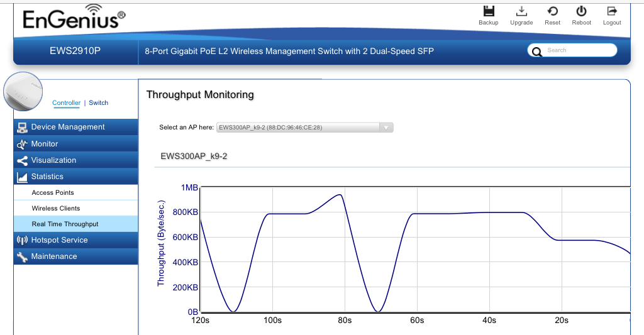Switch to the Controller tab

66,102
